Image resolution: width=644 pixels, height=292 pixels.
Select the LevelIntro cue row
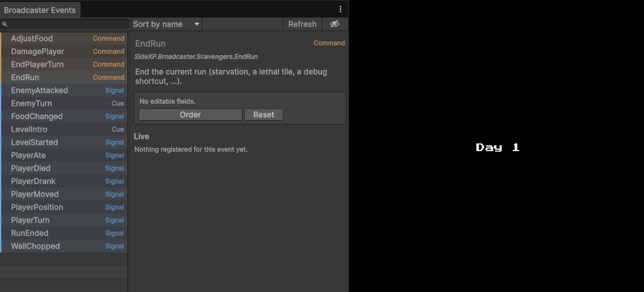click(64, 129)
